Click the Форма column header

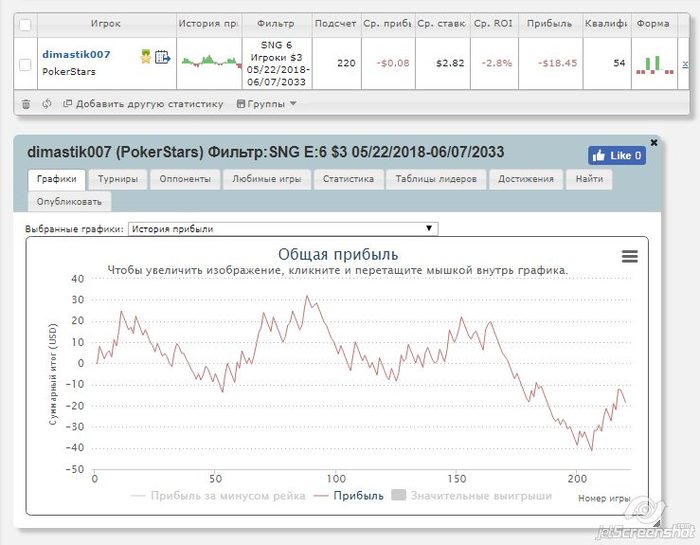point(653,24)
